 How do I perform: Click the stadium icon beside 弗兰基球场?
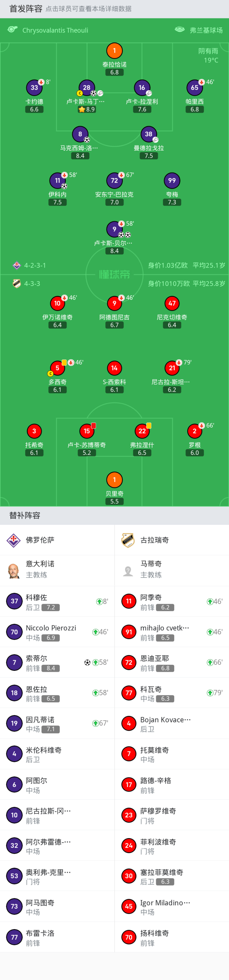coord(180,30)
